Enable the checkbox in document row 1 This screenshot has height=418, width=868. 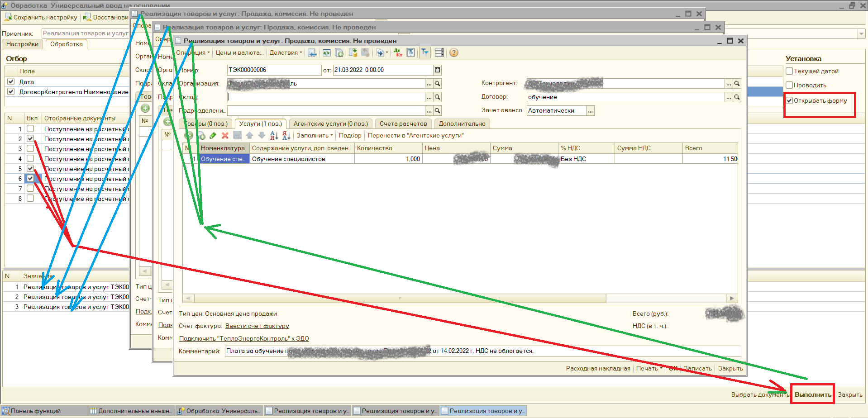(x=30, y=129)
